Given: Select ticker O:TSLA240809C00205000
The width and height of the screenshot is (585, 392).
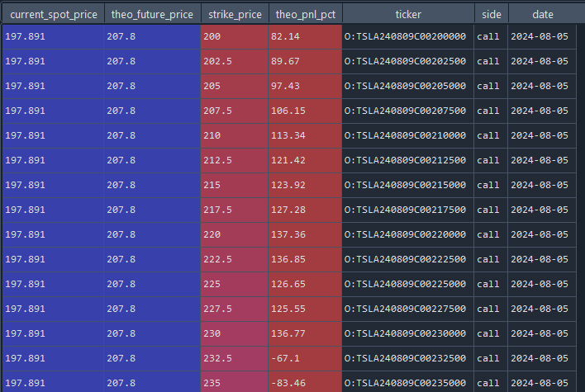Looking at the screenshot, I should (408, 86).
